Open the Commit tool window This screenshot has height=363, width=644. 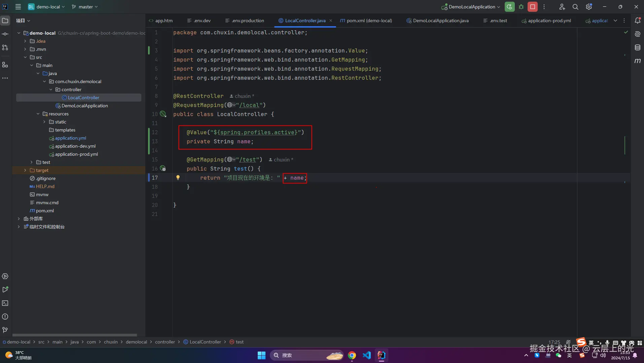[x=5, y=34]
